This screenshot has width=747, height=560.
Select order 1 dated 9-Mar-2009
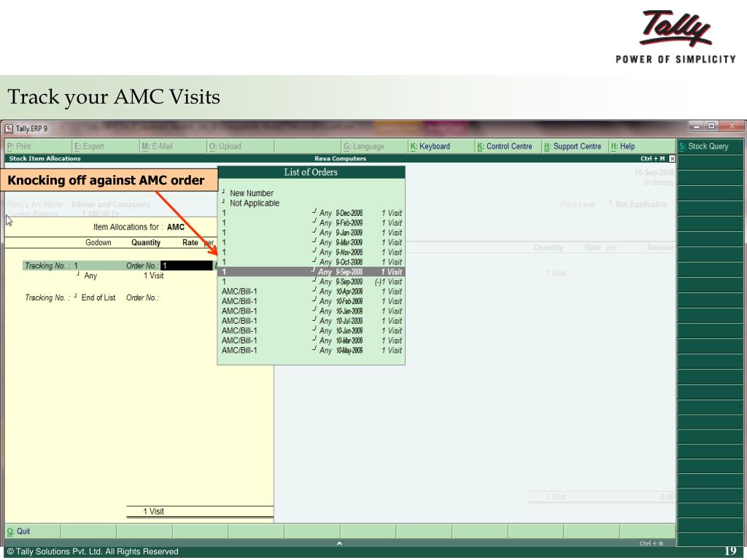311,242
